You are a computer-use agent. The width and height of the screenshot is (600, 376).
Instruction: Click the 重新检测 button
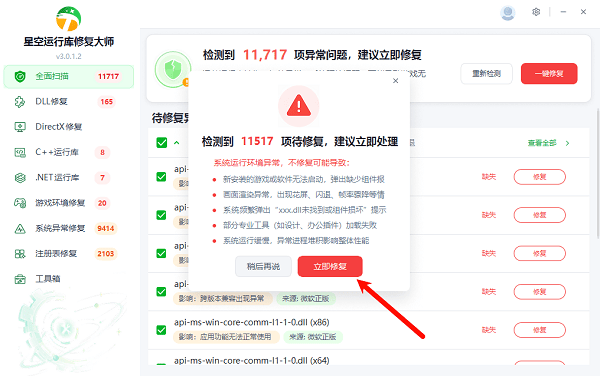(486, 73)
